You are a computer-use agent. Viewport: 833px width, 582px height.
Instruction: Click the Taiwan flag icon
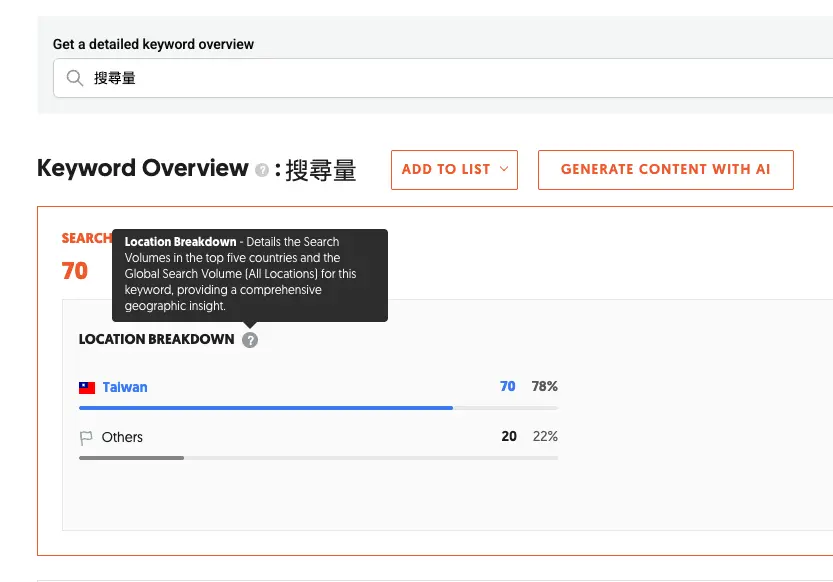click(87, 386)
